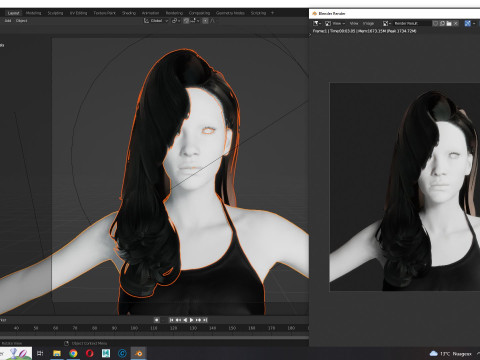Click frame 100 on the timeline ruler
The image size is (480, 360).
click(x=134, y=328)
